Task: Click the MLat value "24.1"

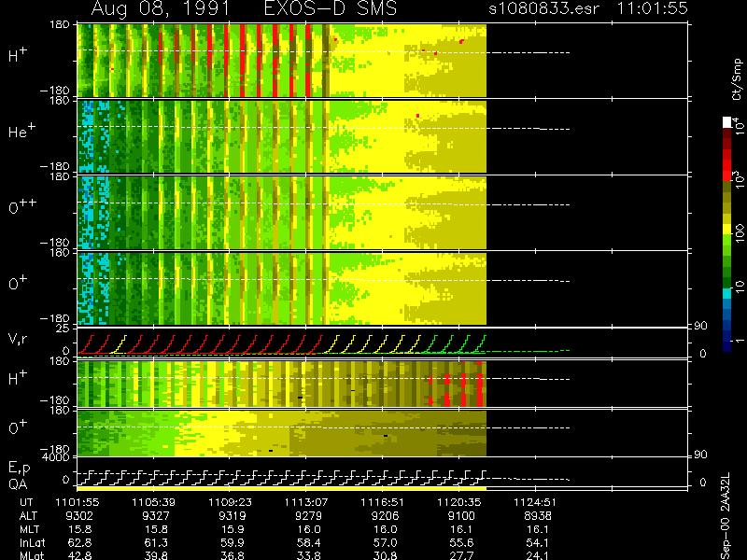Action: pyautogui.click(x=538, y=555)
